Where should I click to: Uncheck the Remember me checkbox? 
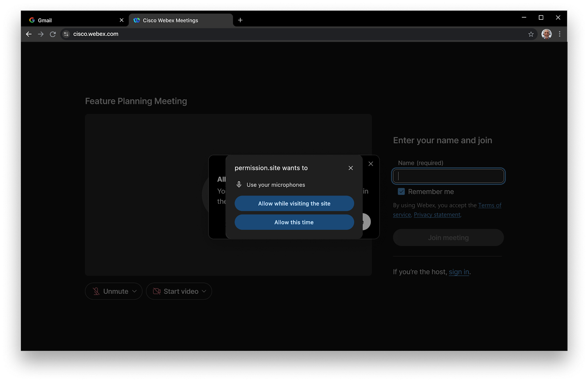401,191
